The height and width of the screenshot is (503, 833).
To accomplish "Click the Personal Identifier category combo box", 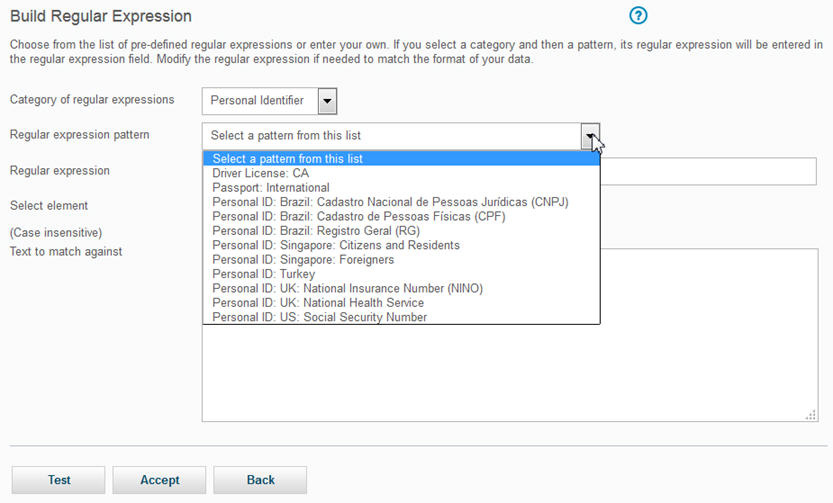I will [x=259, y=101].
